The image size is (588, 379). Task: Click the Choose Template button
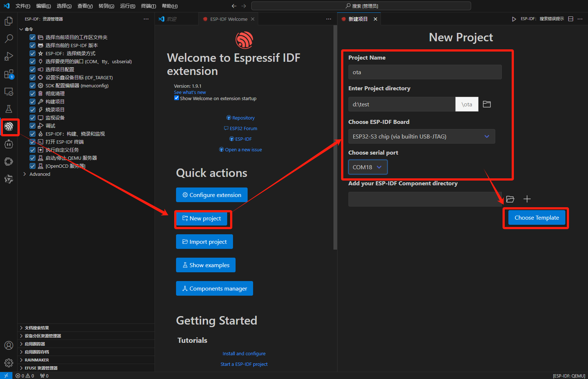click(537, 217)
